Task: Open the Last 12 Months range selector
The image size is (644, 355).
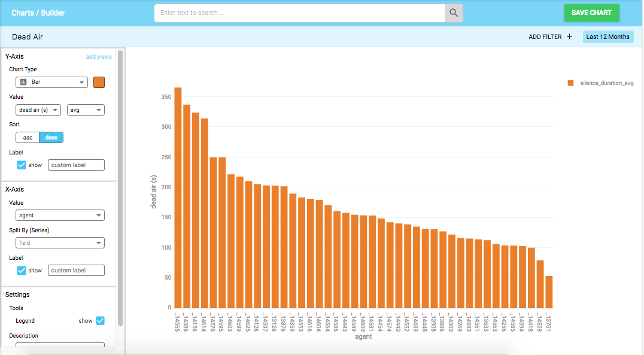Action: [x=608, y=37]
